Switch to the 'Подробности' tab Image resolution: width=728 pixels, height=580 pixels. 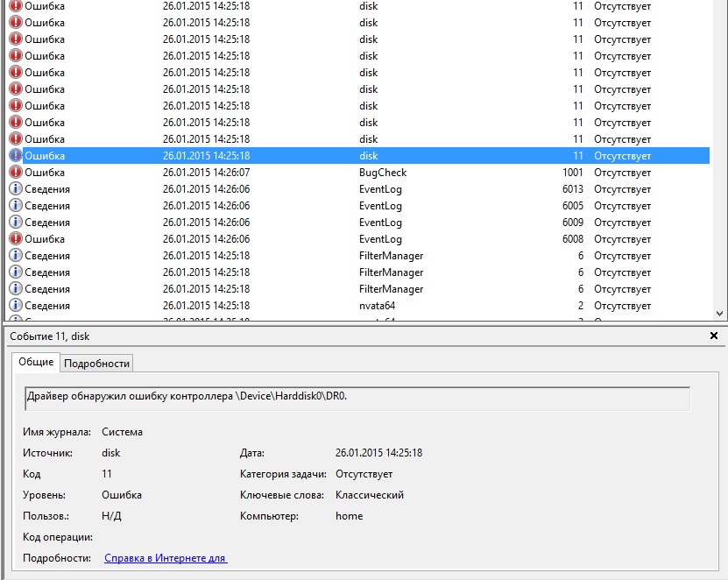point(96,363)
